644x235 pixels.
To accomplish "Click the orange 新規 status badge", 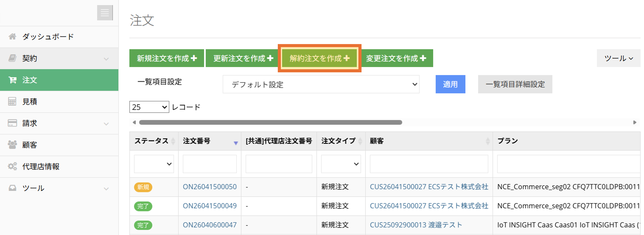I will 143,187.
